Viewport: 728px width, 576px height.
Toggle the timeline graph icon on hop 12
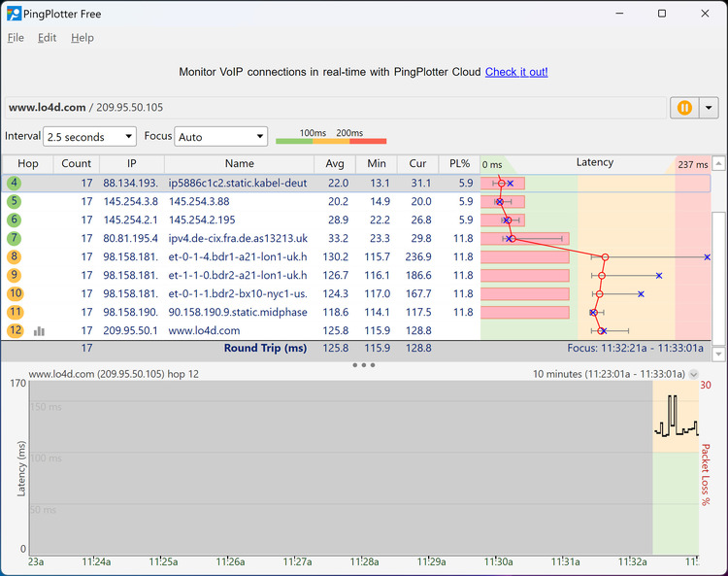(39, 330)
